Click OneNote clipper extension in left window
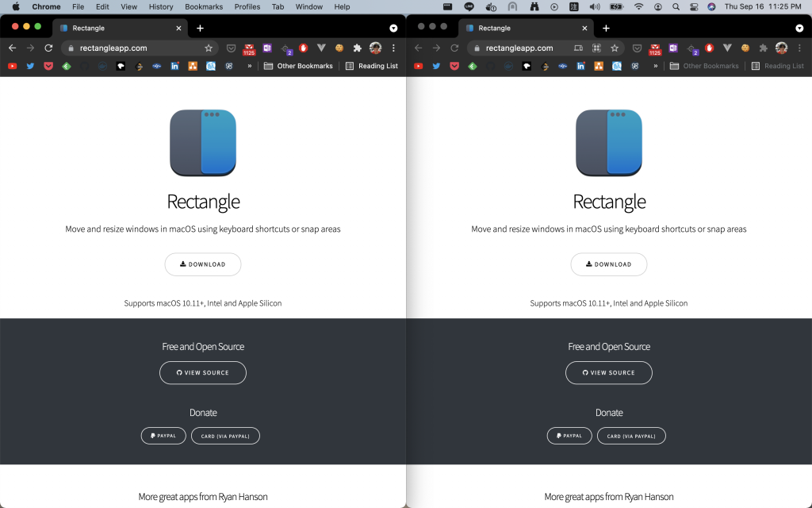The height and width of the screenshot is (508, 812). coord(267,48)
